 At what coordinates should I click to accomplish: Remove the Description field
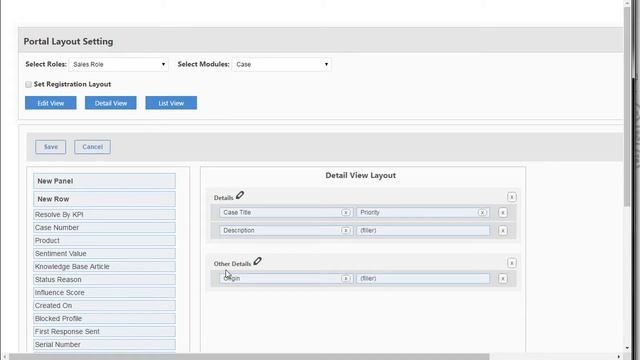[x=346, y=231]
